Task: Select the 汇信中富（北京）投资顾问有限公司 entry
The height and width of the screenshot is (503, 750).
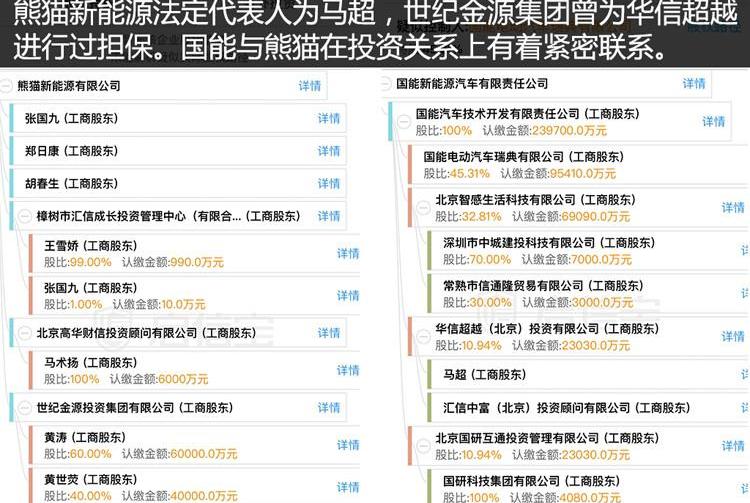Action: pyautogui.click(x=565, y=408)
